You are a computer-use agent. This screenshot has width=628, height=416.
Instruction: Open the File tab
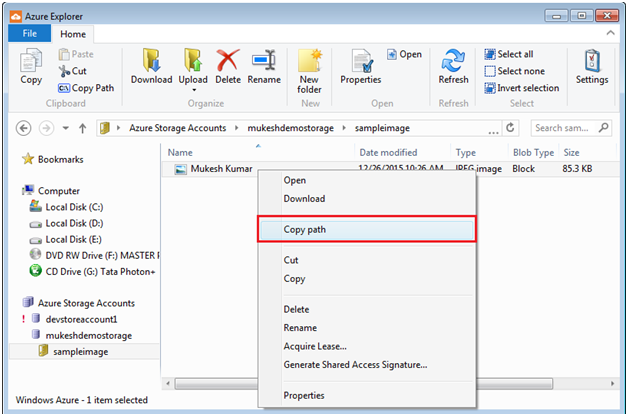click(x=30, y=33)
